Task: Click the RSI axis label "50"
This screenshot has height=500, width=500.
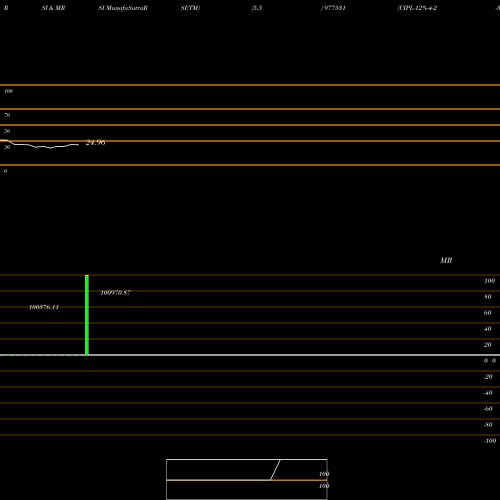Action: [x=7, y=131]
